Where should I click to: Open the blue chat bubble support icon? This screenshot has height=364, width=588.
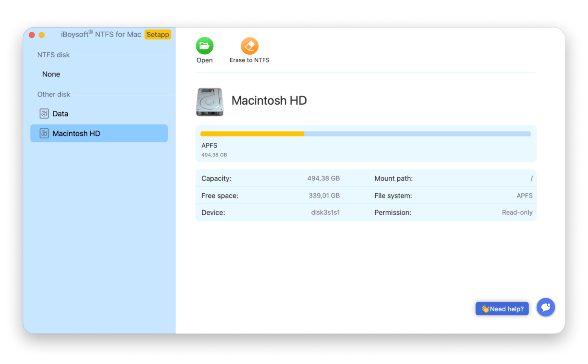[545, 307]
